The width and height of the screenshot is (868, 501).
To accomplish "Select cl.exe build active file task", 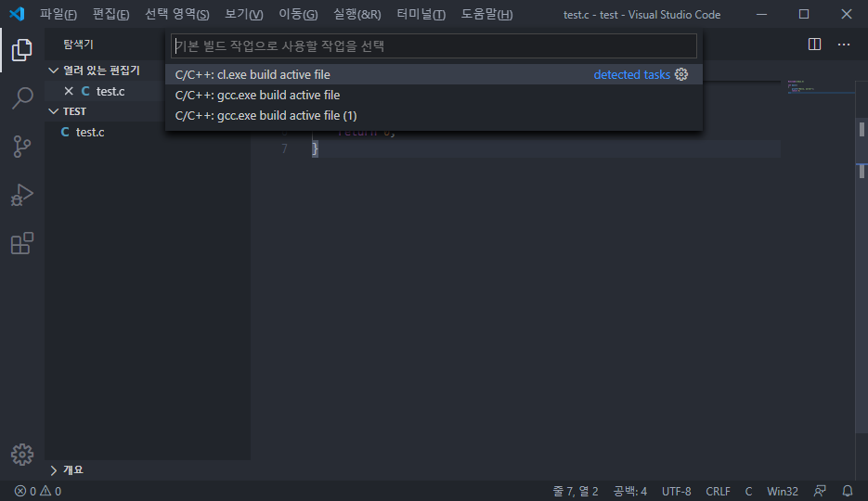I will pos(434,74).
